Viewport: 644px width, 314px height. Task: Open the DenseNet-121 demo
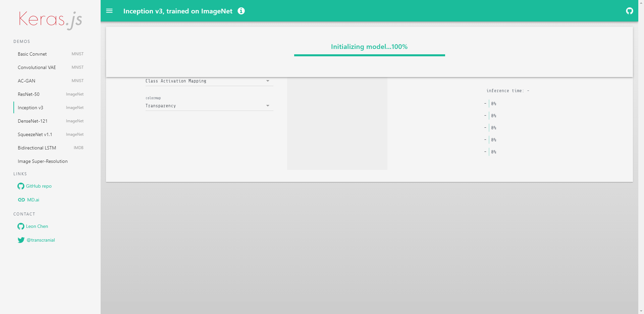tap(50, 121)
